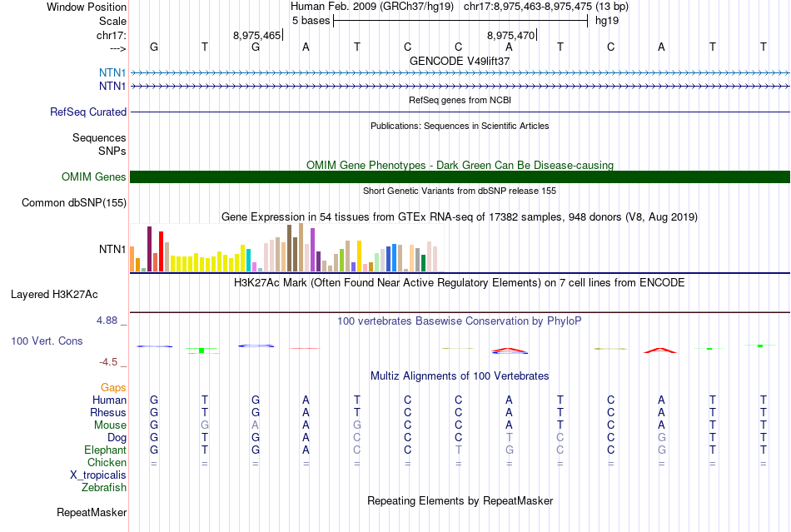Select the X_tropicalis species label

98,475
